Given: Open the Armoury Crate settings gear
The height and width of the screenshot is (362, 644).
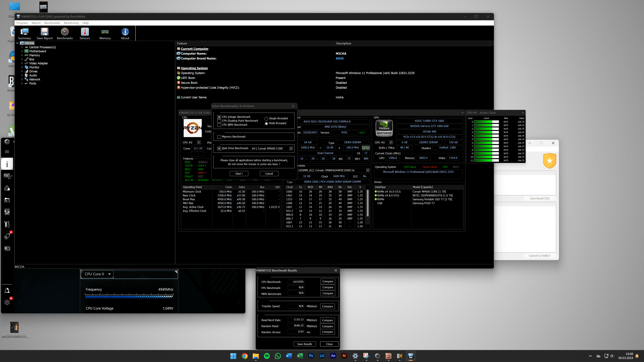Looking at the screenshot, I should pos(7,302).
